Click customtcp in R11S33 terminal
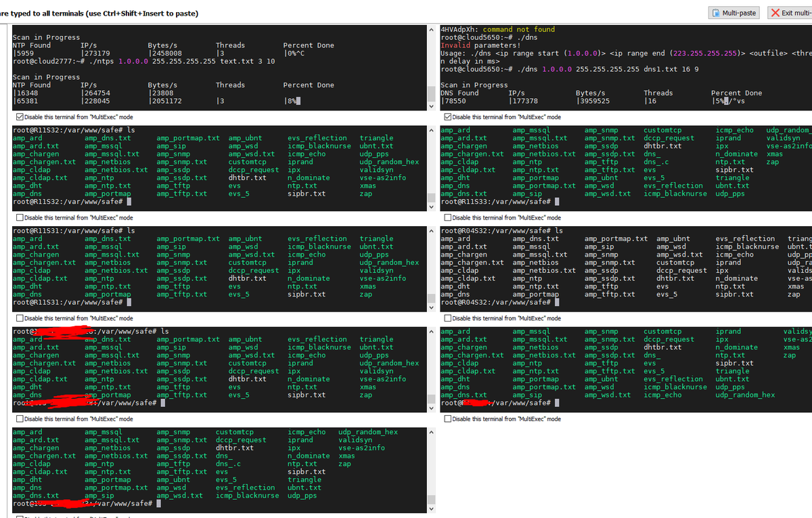The width and height of the screenshot is (812, 518). tap(662, 131)
